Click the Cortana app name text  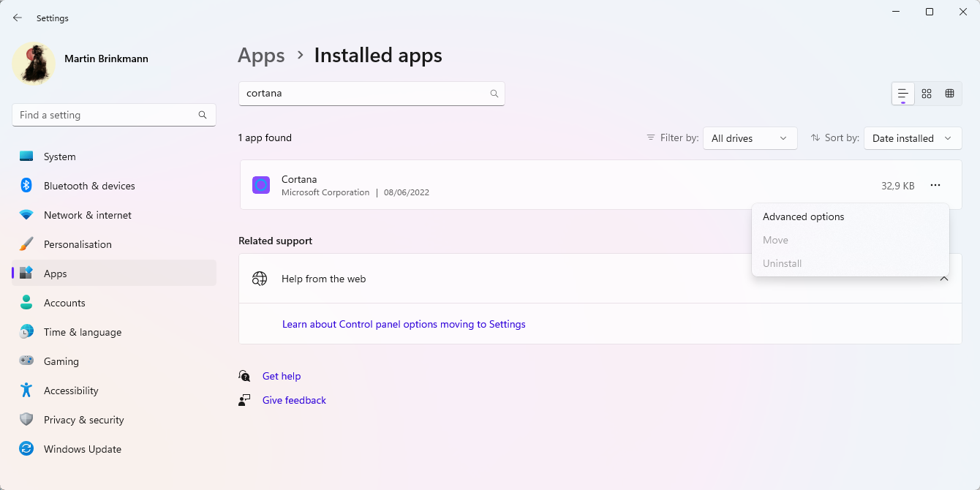pos(299,179)
